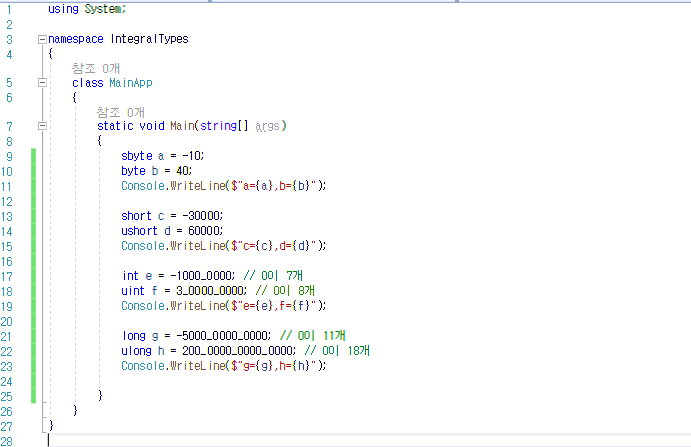Image resolution: width=691 pixels, height=447 pixels.
Task: Click the comment '// 0이 11개'
Action: 312,335
